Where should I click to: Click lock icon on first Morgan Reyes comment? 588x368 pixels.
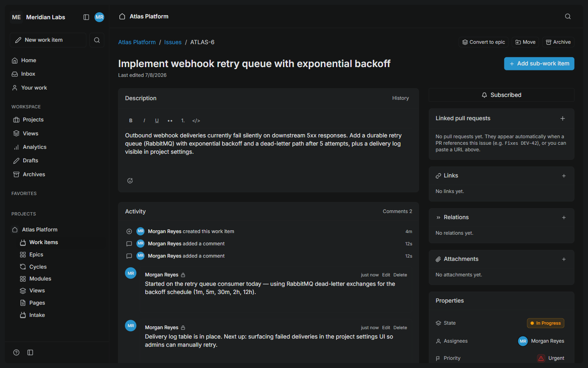coord(183,275)
